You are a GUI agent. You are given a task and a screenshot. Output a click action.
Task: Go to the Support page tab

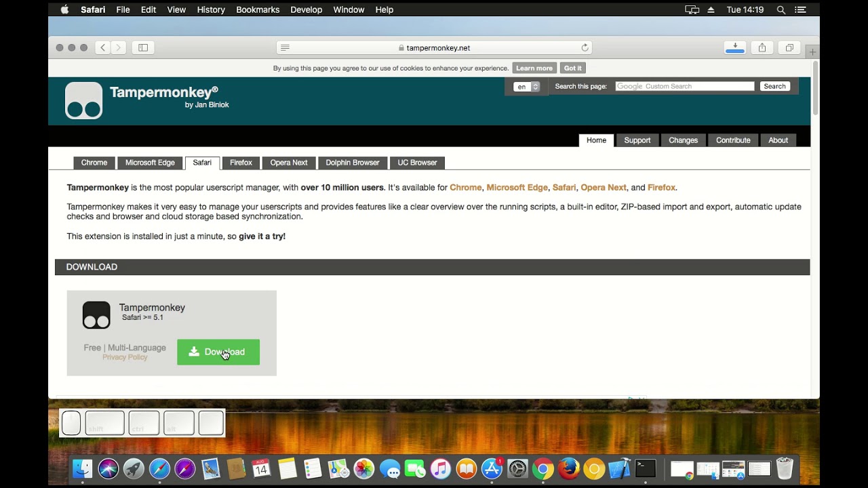point(637,140)
